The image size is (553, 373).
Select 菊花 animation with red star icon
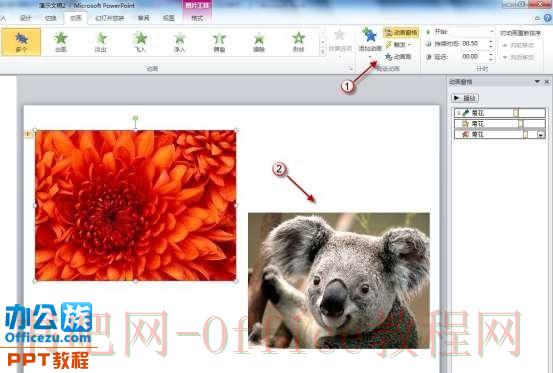[x=499, y=134]
